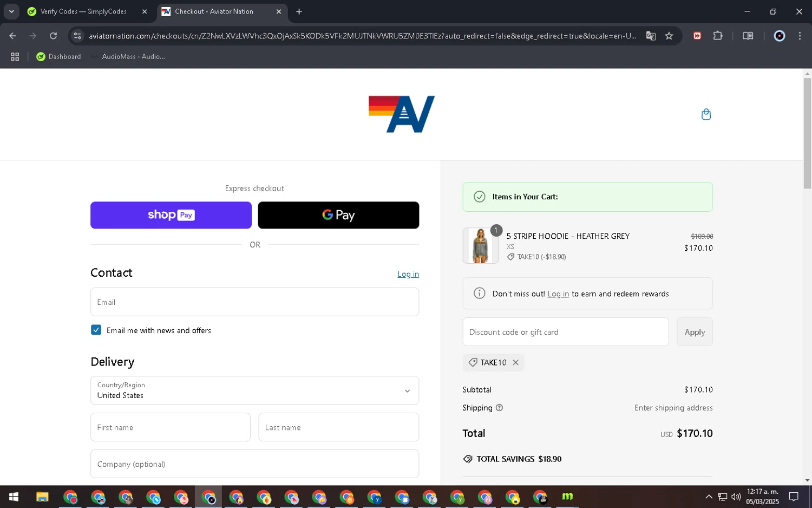
Task: Open a new browser tab
Action: pyautogui.click(x=299, y=11)
